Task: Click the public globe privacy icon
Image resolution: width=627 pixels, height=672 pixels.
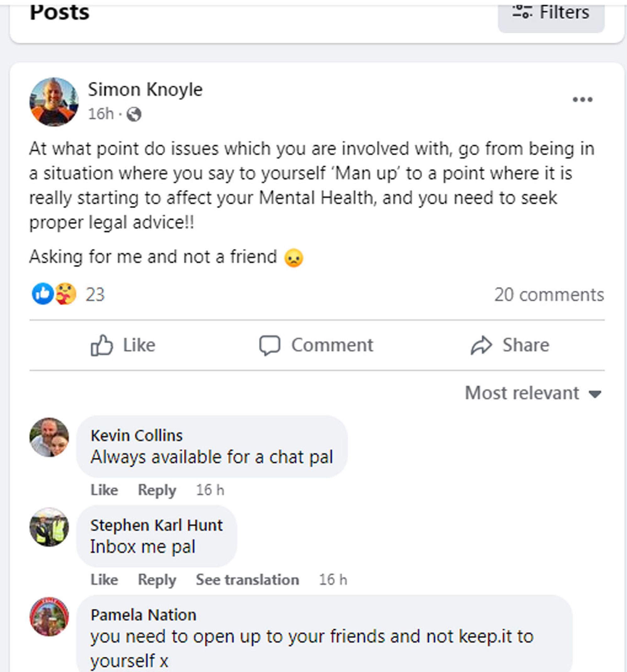Action: pos(134,114)
